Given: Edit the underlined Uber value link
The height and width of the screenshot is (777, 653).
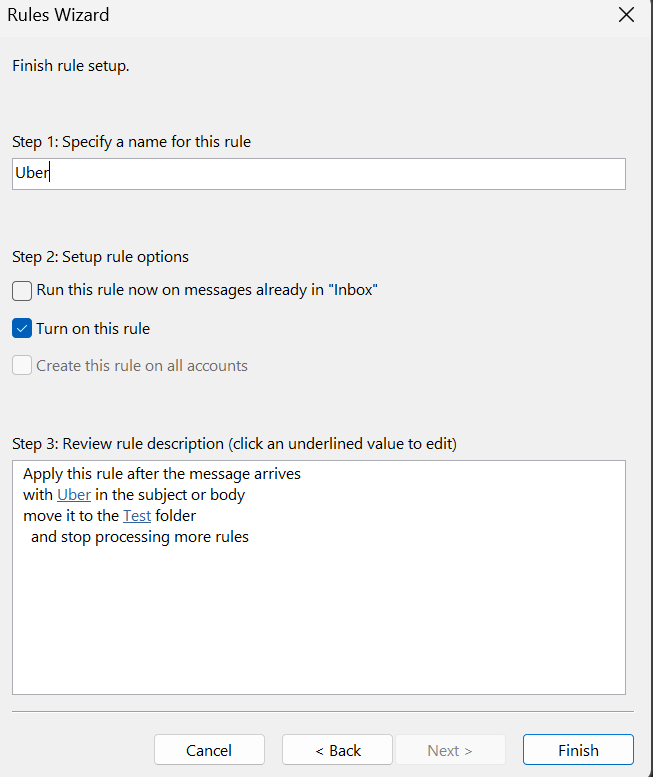Looking at the screenshot, I should tap(74, 495).
